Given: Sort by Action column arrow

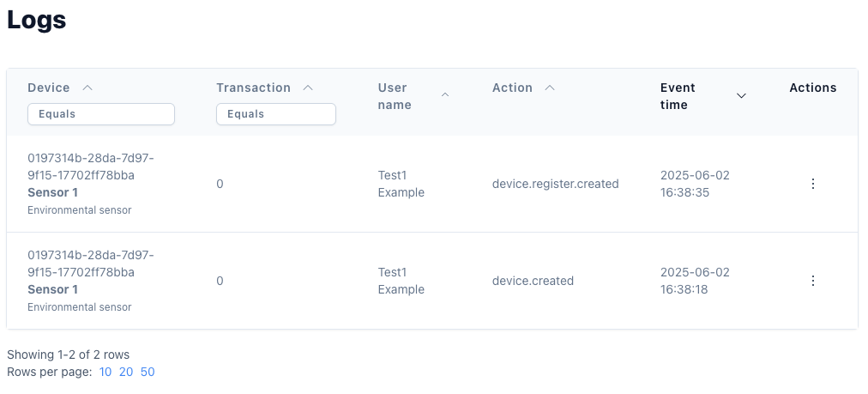Looking at the screenshot, I should [550, 88].
